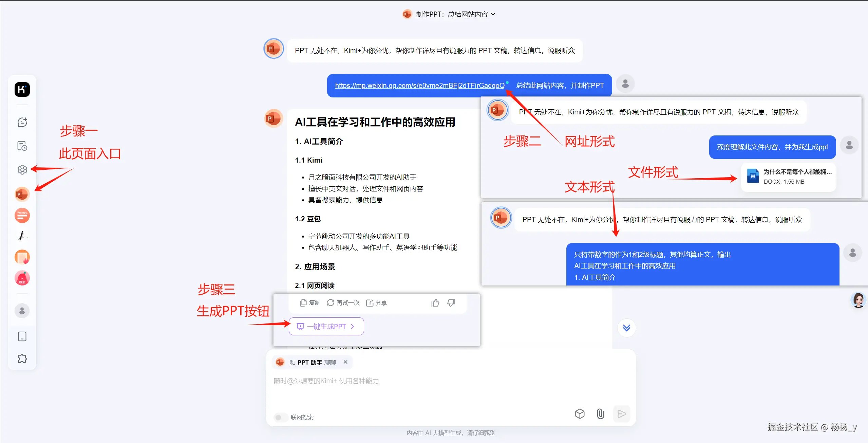
Task: Open the user profile avatar in sidebar
Action: pyautogui.click(x=22, y=311)
